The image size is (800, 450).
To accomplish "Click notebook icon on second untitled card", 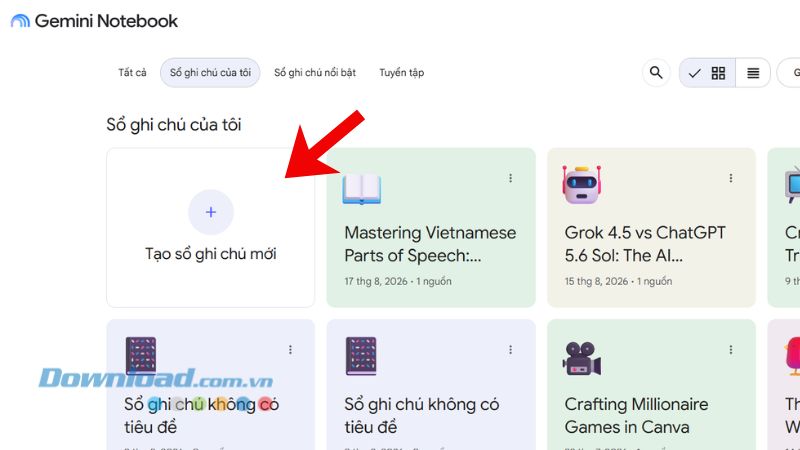I will [x=361, y=356].
